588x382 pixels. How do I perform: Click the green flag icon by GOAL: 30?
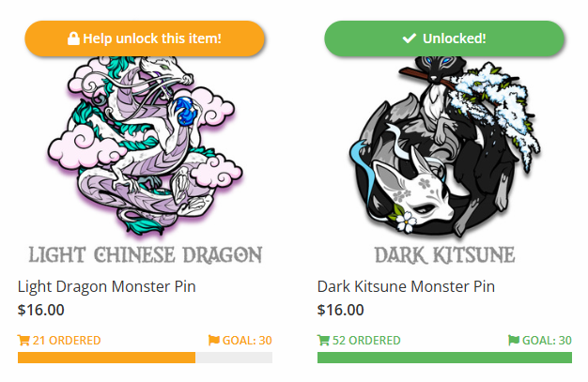(513, 341)
